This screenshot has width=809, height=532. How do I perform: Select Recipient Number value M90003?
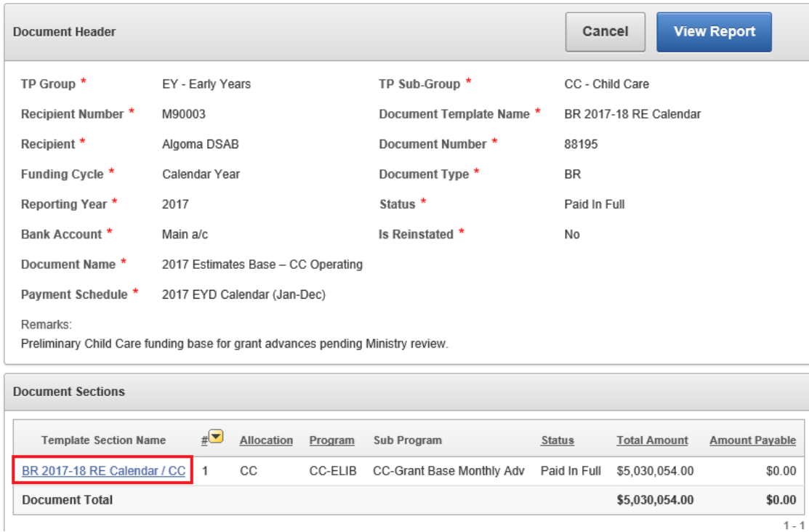[185, 114]
